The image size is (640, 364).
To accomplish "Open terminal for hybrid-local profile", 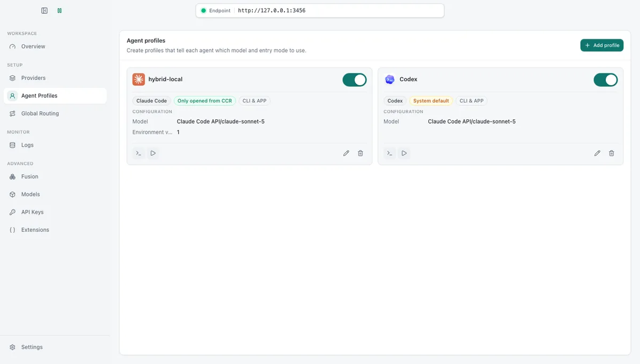I will pos(139,153).
